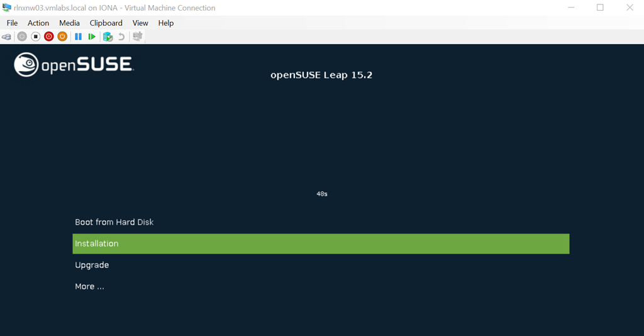Pause the virtual machine
Screen dimensions: 644x336
[x=79, y=36]
